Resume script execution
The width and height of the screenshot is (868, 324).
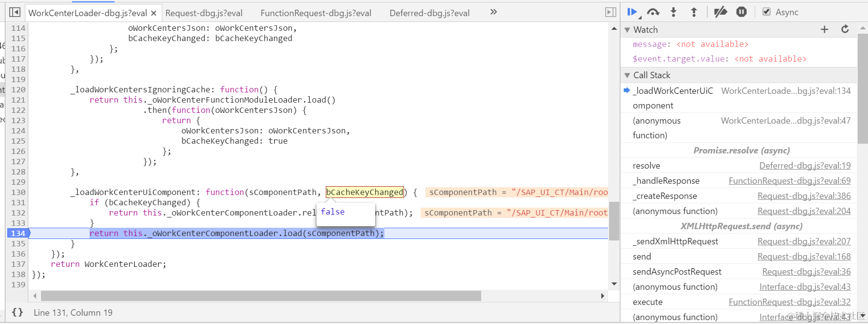coord(633,12)
